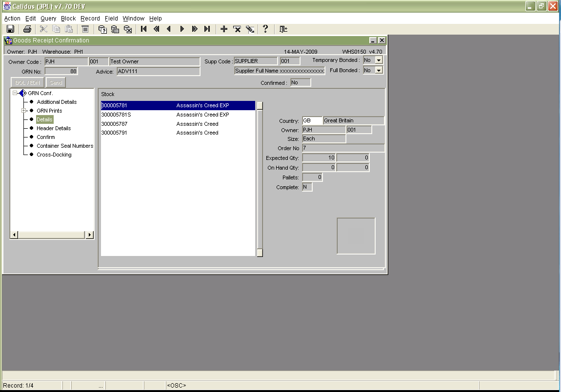Go to last record icon

pos(207,29)
